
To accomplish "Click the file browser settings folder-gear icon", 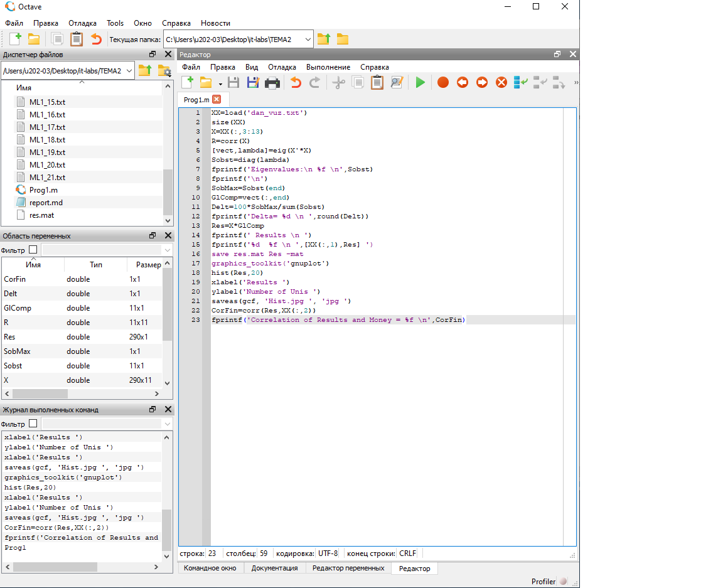I will click(x=164, y=70).
